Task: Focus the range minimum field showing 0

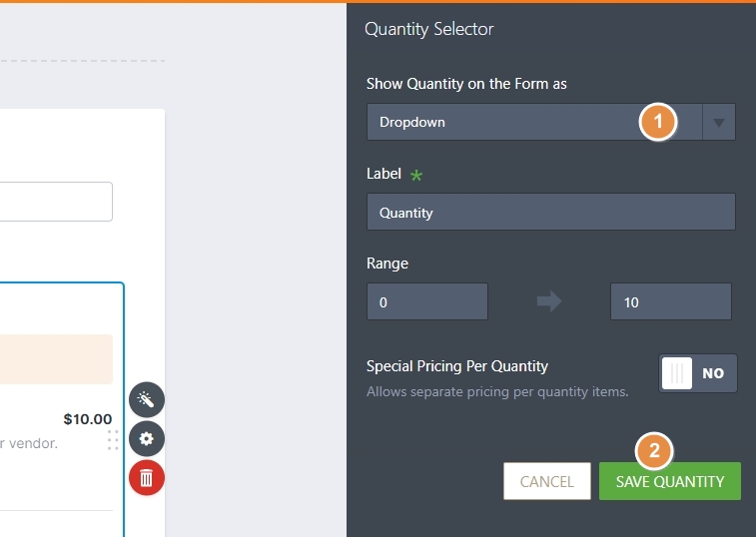Action: point(426,301)
